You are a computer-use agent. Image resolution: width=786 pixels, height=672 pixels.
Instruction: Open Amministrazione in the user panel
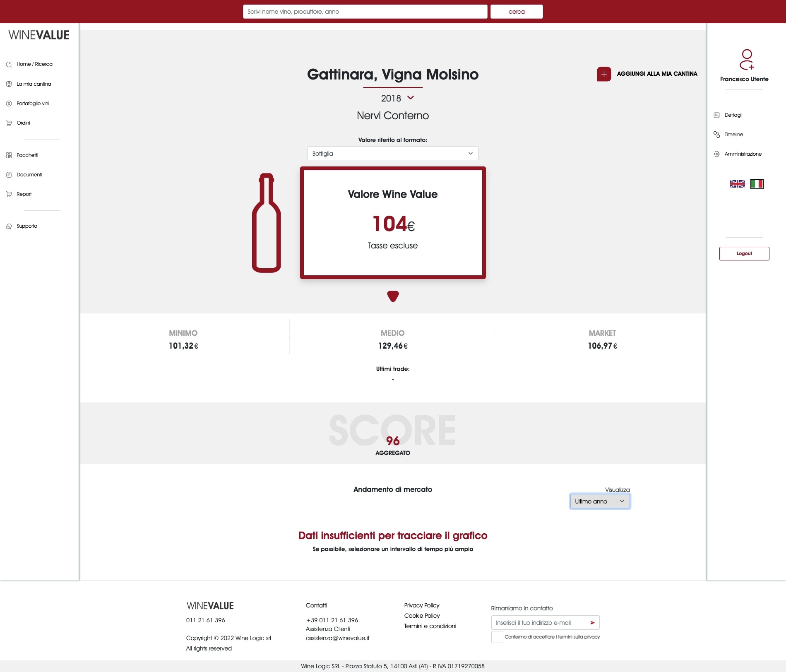click(x=743, y=154)
